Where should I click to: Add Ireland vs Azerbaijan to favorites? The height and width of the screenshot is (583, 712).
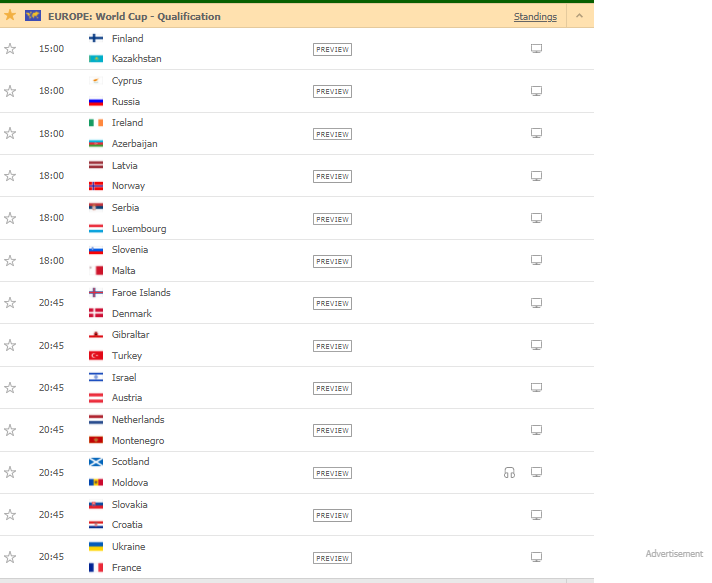tap(10, 133)
